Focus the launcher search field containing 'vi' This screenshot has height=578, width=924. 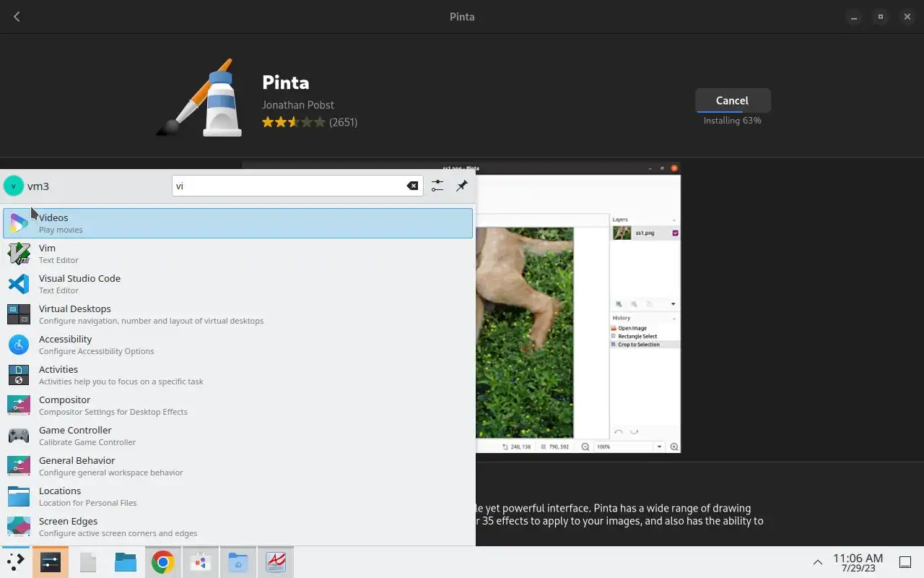[x=297, y=186]
